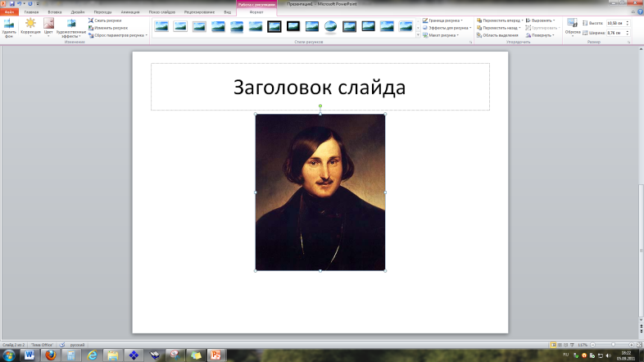
Task: Open Повернуть (Rotate) dropdown
Action: (x=540, y=35)
